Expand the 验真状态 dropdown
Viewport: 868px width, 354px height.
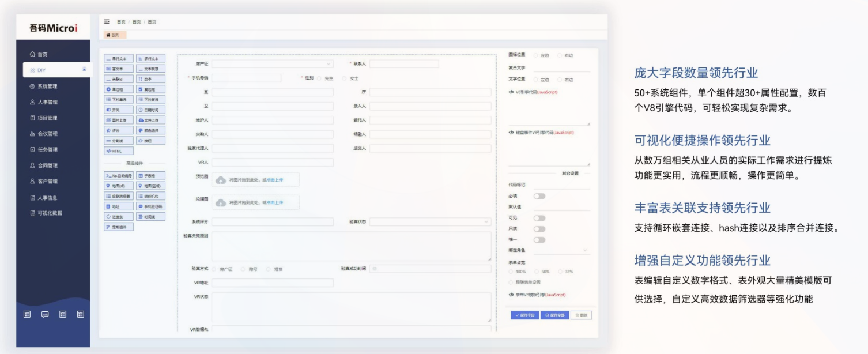(430, 222)
